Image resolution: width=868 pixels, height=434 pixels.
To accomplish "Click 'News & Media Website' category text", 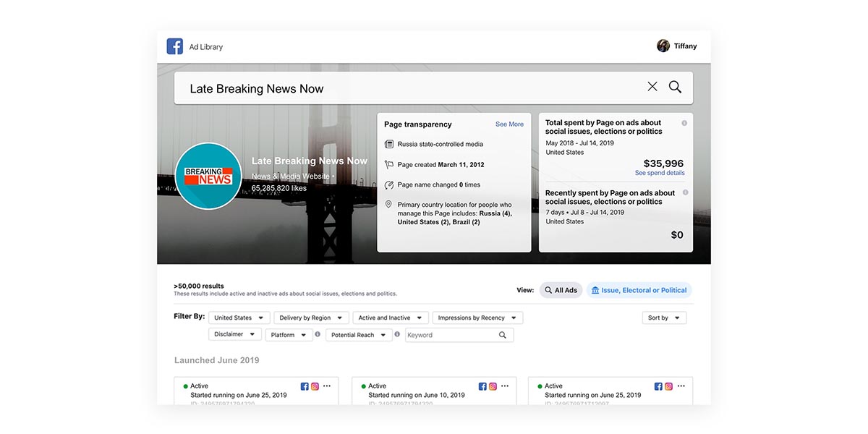I will coord(290,176).
